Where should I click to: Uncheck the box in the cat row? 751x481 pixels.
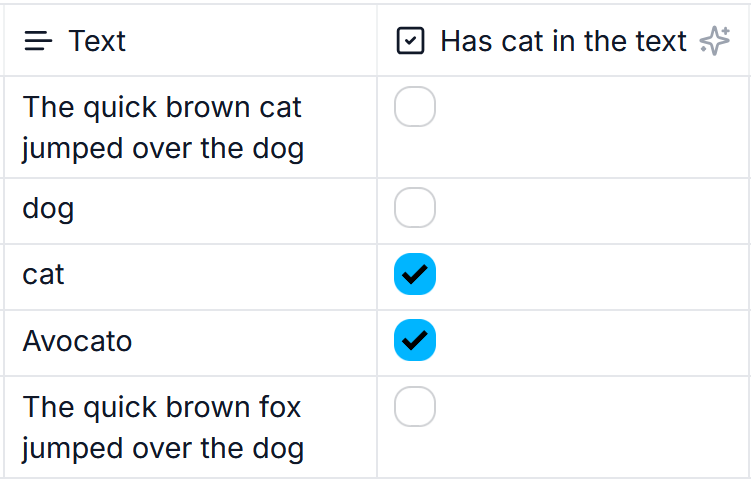415,274
